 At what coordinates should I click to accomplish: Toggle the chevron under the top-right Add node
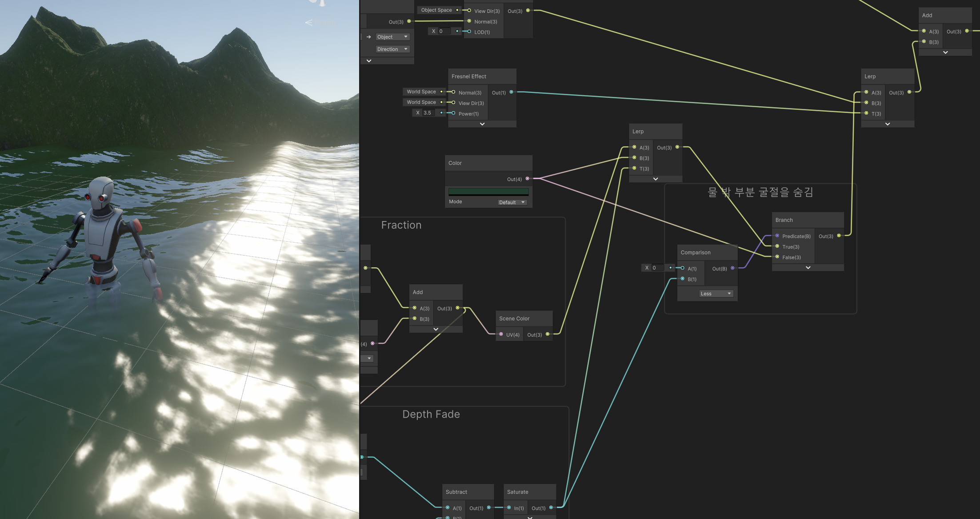tap(945, 52)
